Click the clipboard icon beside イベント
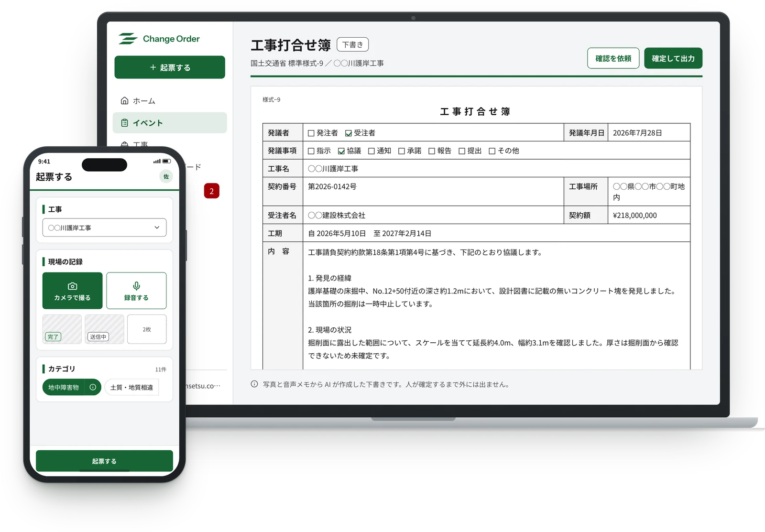This screenshot has width=765, height=532. click(x=124, y=123)
